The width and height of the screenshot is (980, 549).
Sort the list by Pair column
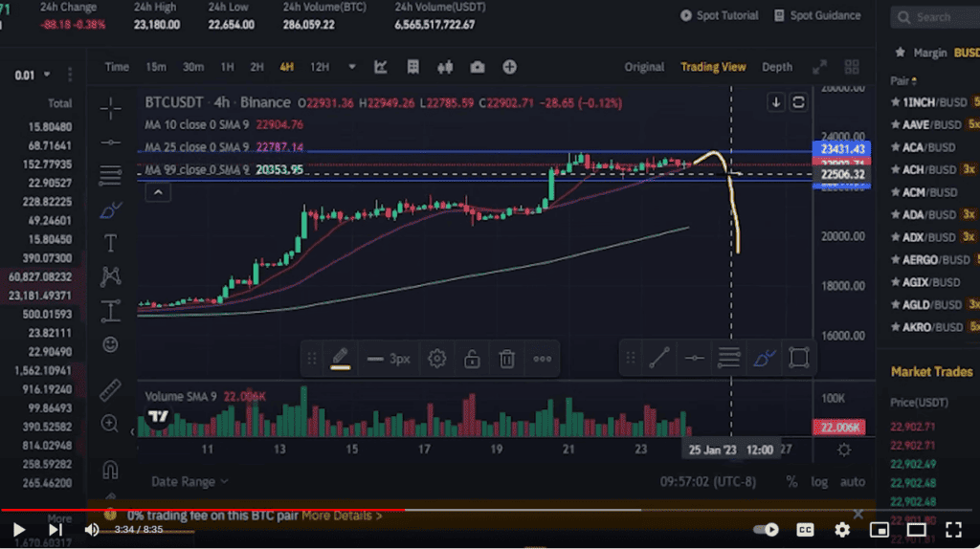[903, 80]
